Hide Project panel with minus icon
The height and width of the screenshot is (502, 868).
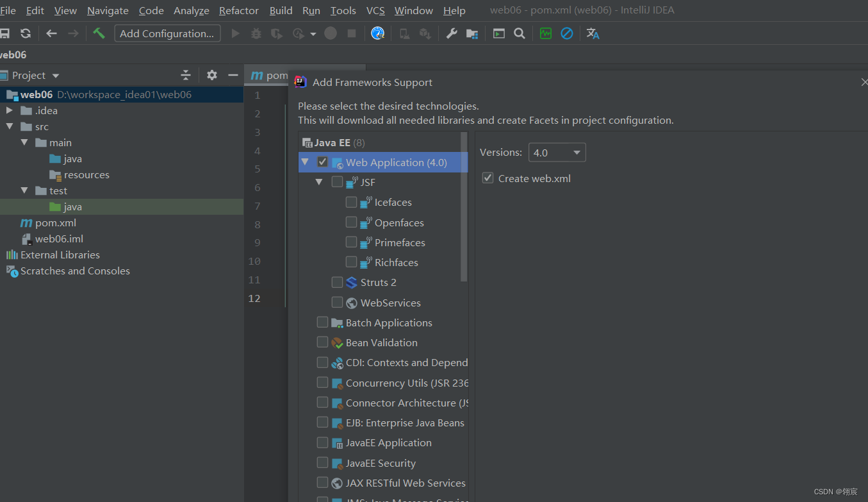233,75
